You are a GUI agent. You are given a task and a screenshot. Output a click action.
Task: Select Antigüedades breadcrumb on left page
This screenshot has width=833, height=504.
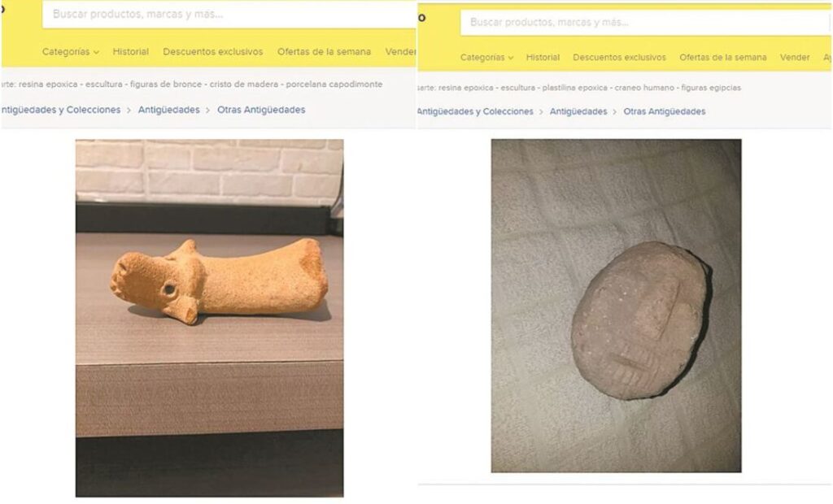coord(169,110)
